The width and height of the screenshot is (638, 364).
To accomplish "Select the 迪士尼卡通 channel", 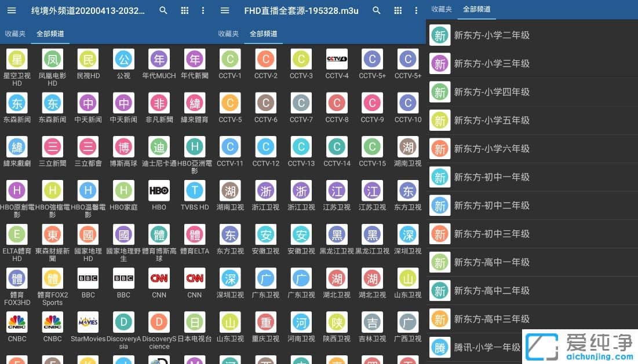I will [x=159, y=147].
